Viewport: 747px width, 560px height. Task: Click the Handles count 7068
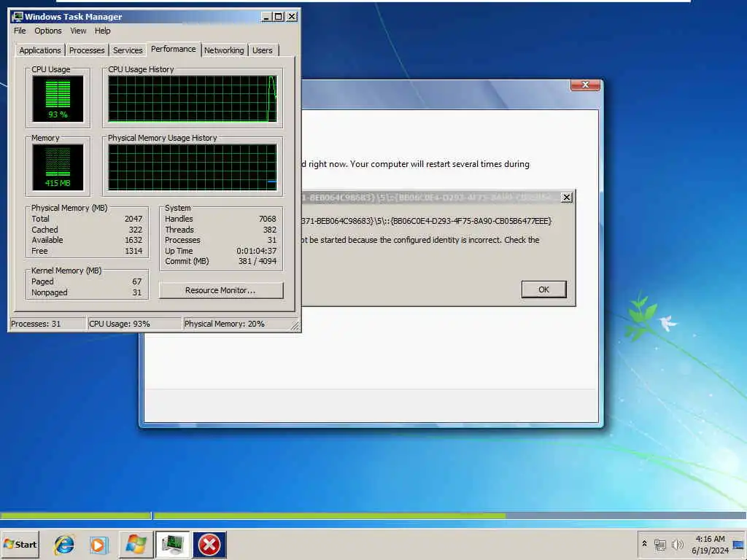pyautogui.click(x=267, y=219)
